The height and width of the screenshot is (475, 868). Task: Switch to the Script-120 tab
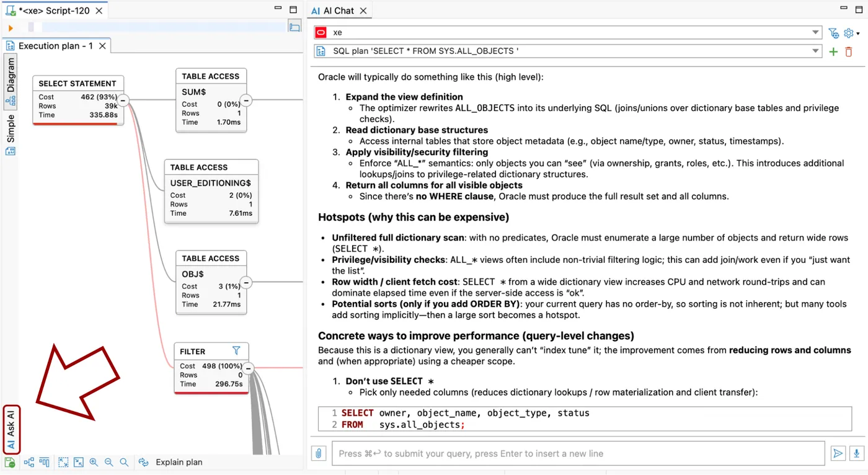[x=54, y=11]
